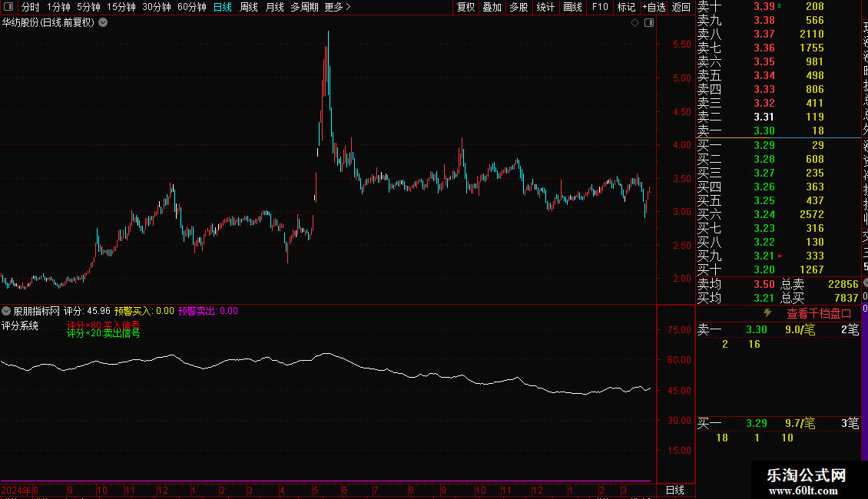Open the 统计 statistics tool
Screen dimensions: 868x499
[x=545, y=7]
